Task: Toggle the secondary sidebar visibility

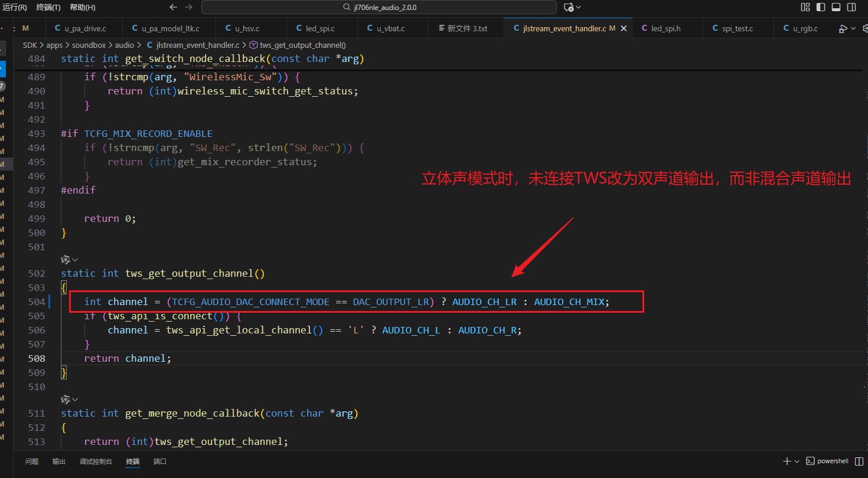Action: (851, 7)
